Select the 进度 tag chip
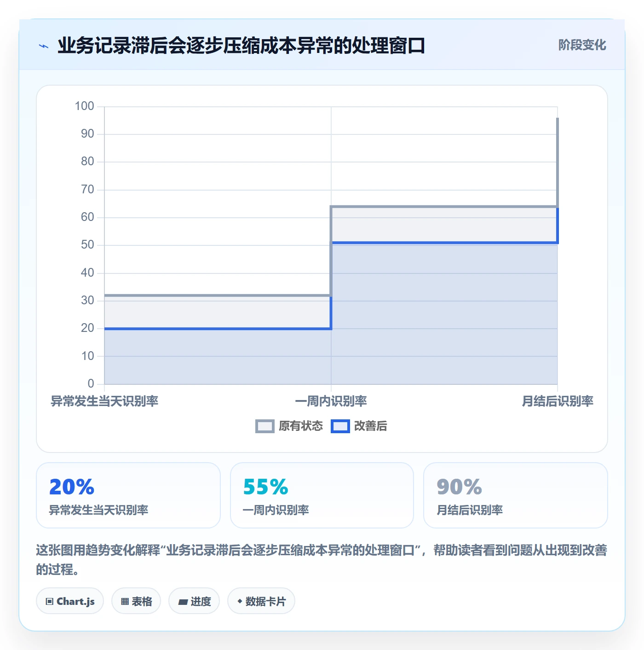The height and width of the screenshot is (650, 644). coord(194,601)
